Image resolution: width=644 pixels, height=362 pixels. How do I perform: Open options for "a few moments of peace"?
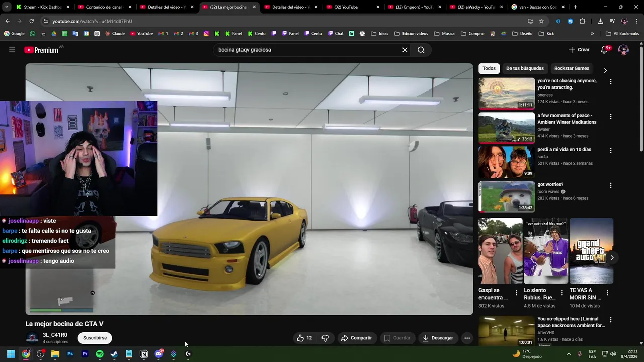(x=611, y=116)
